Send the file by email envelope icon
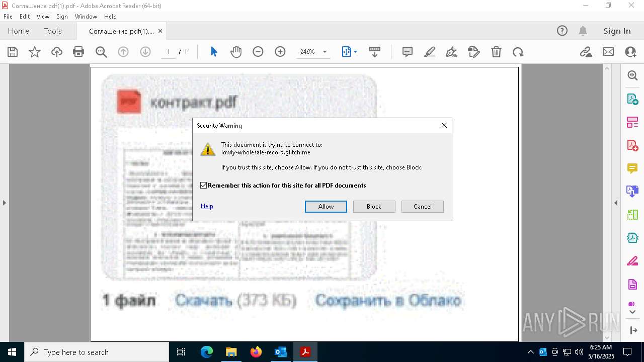The height and width of the screenshot is (362, 644). point(608,52)
